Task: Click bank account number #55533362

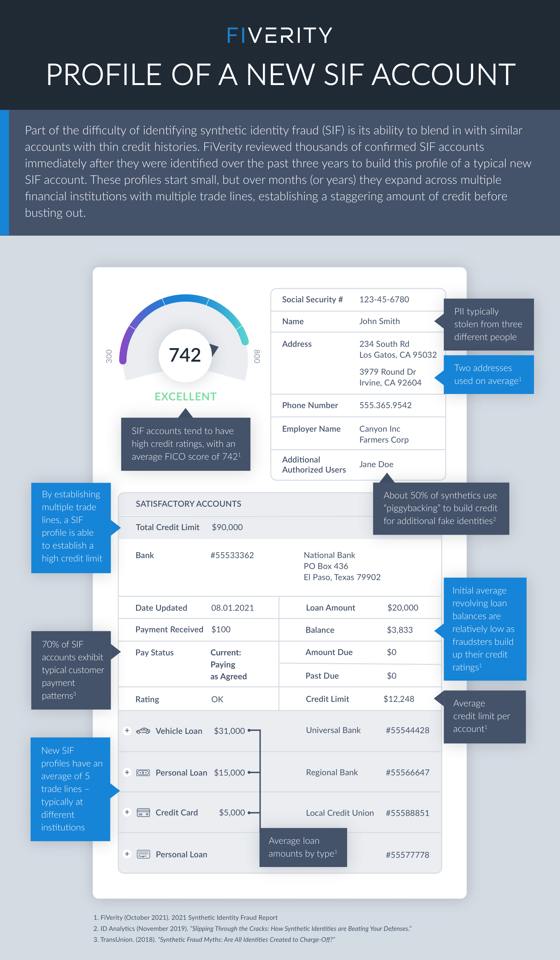Action: 232,555
